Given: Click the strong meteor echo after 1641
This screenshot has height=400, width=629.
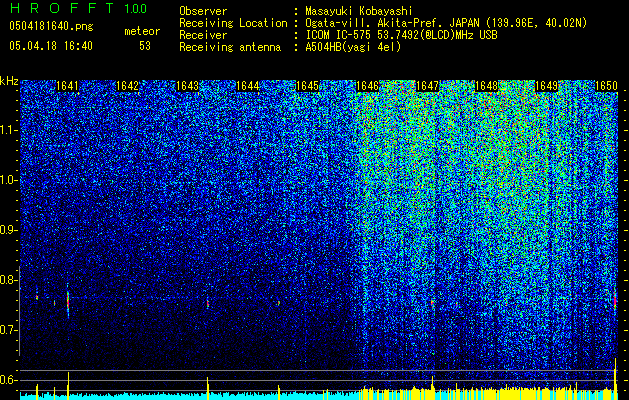Looking at the screenshot, I should [68, 301].
